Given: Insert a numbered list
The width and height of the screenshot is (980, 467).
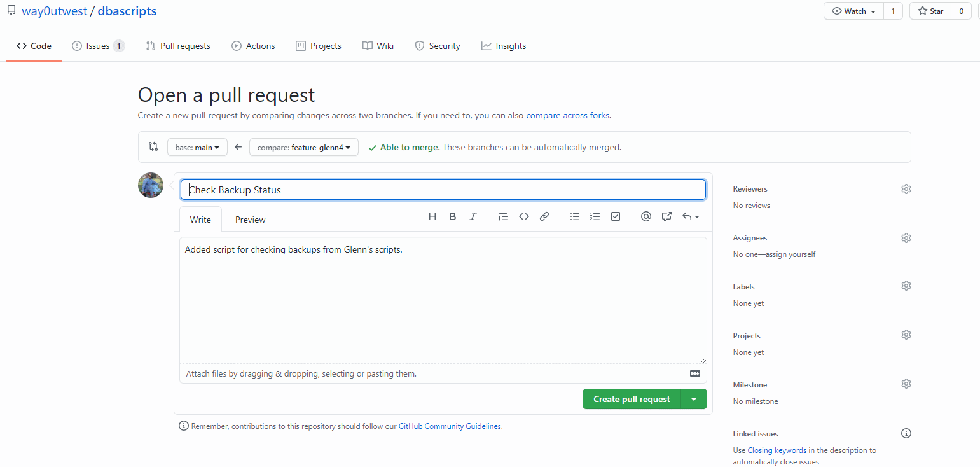Looking at the screenshot, I should click(595, 216).
